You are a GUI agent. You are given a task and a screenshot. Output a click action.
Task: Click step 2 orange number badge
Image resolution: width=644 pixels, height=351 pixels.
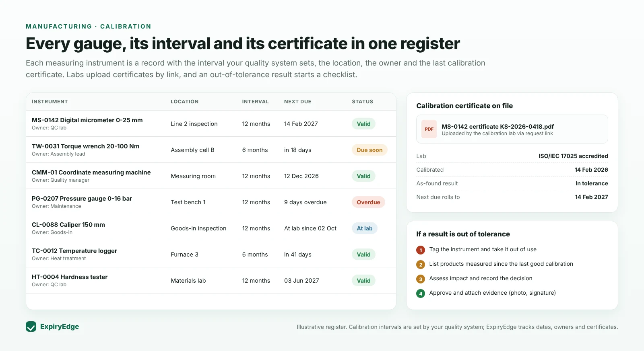pyautogui.click(x=421, y=265)
